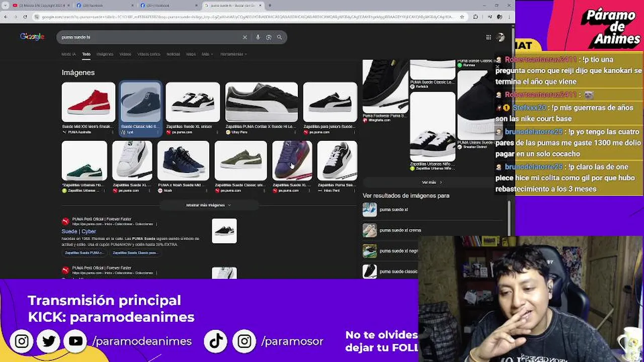Open Suede | Cyber result link
This screenshot has height=362, width=644.
pos(78,231)
